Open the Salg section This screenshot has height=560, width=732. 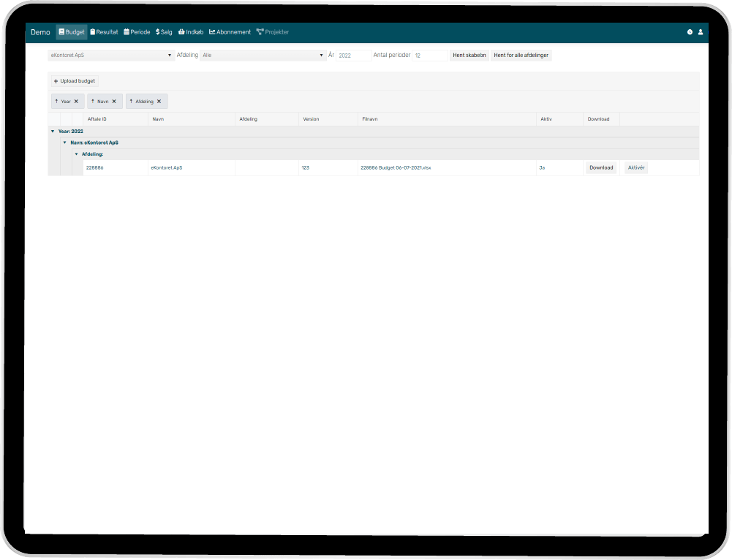coord(164,32)
